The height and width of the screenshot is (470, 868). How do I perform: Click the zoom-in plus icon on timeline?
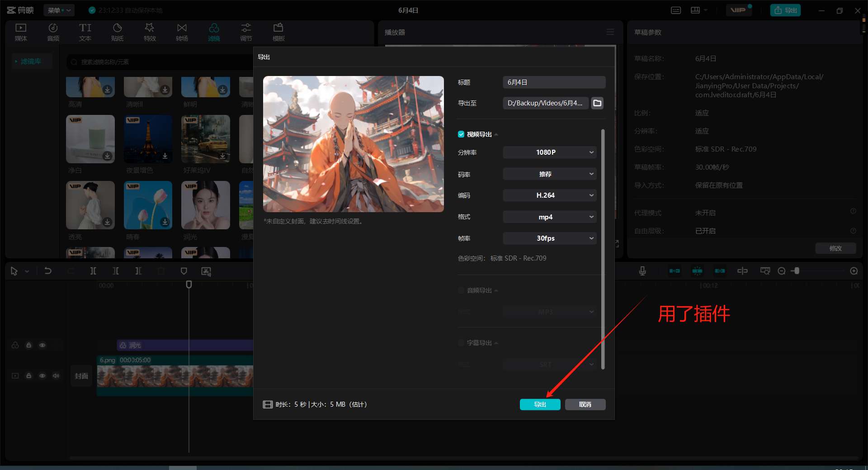pyautogui.click(x=854, y=271)
